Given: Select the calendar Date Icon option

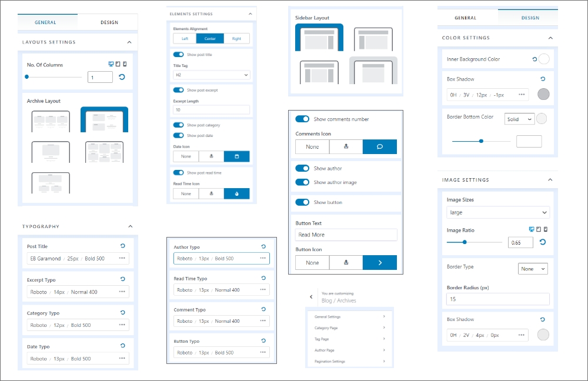Looking at the screenshot, I should click(x=236, y=156).
